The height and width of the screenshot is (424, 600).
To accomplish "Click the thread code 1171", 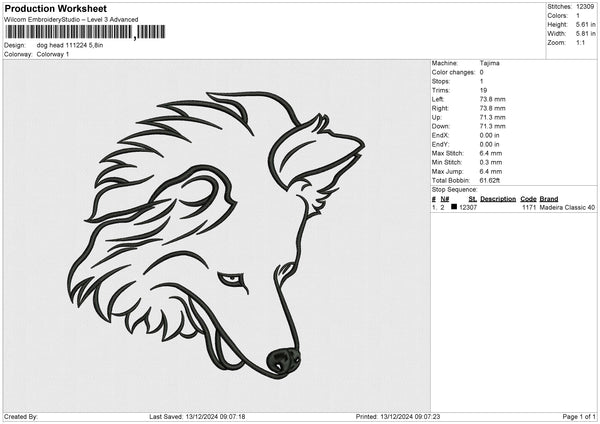I will 530,207.
